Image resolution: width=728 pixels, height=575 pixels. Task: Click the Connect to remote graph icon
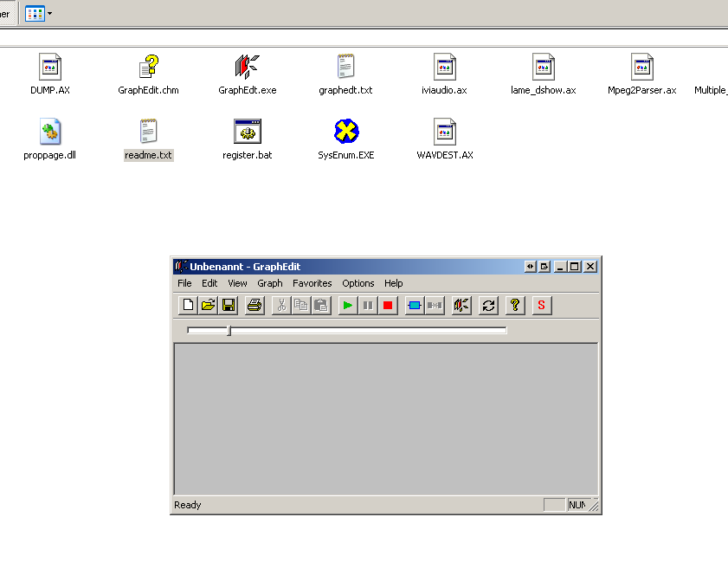461,305
